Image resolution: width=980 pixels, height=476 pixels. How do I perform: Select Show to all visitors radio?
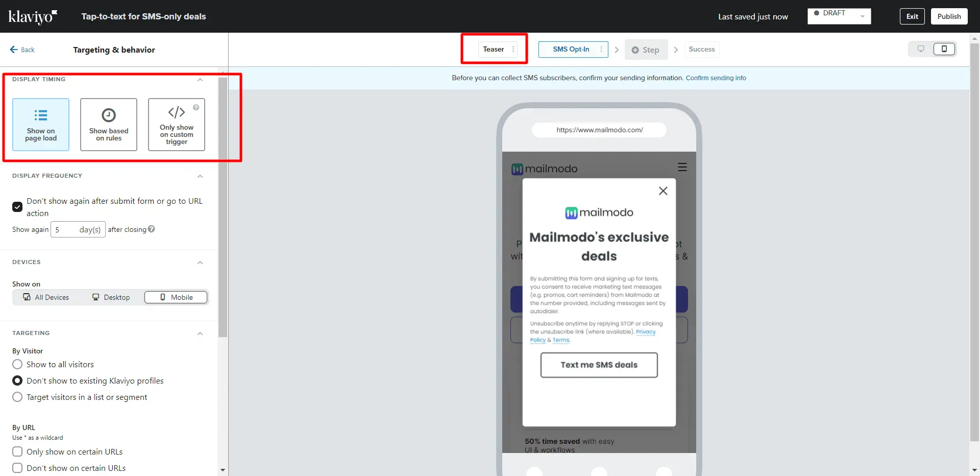point(17,364)
